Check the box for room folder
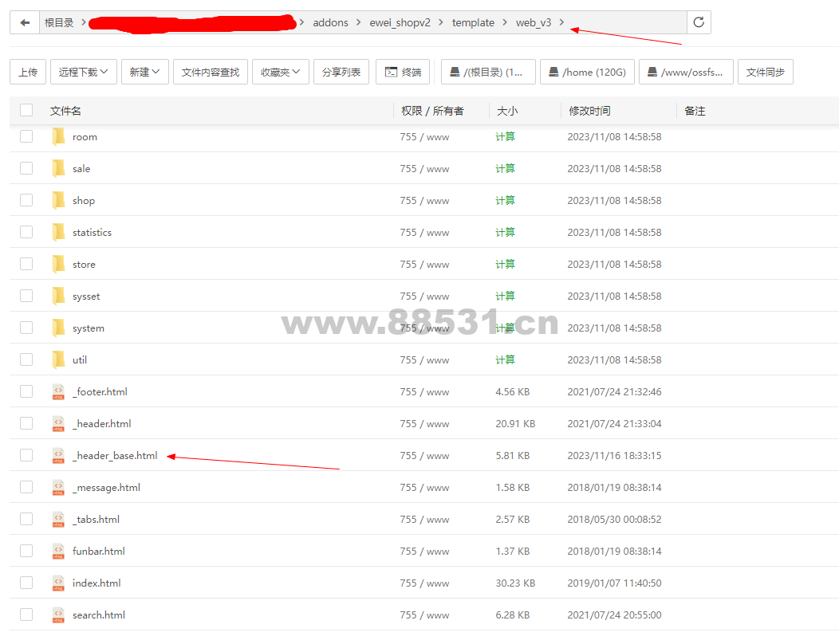Screen dimensions: 839x644 [x=26, y=136]
